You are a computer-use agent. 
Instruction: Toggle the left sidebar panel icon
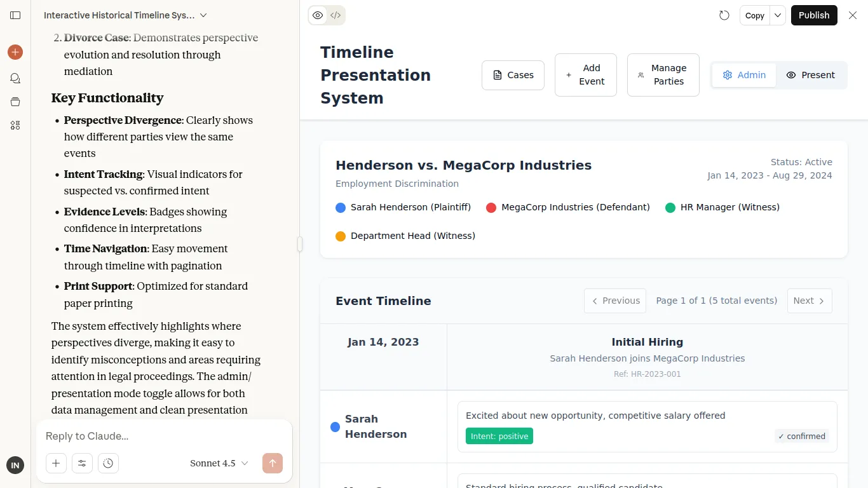click(15, 15)
